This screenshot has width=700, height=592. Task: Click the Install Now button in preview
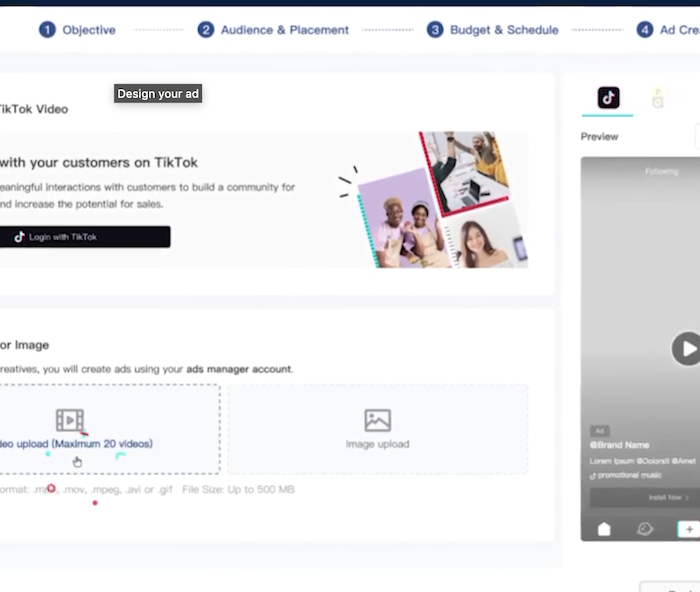click(645, 497)
